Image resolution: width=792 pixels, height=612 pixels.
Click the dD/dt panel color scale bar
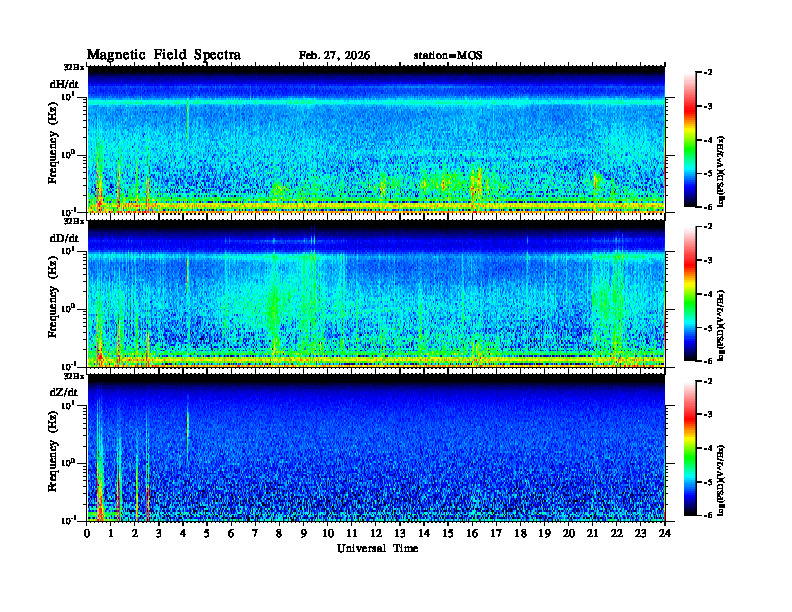[x=690, y=294]
